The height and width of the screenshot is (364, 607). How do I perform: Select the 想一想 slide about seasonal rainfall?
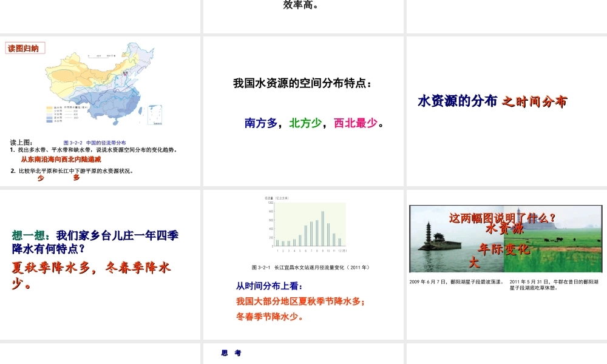(100, 265)
